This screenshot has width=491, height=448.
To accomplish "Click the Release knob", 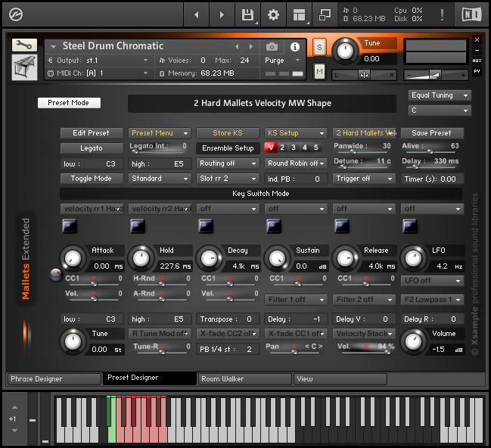I will [345, 259].
